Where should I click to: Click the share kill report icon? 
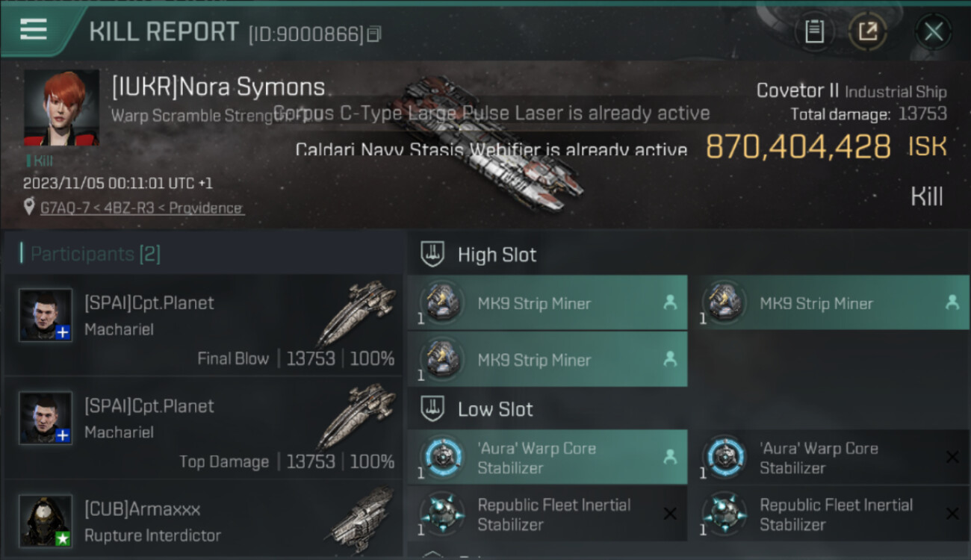point(868,31)
